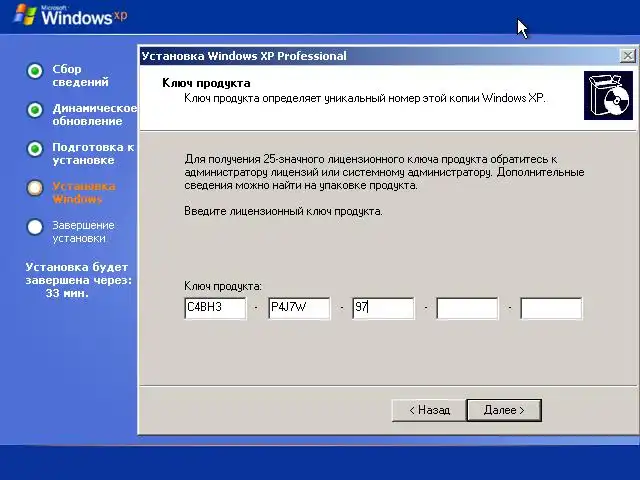Screen dimensions: 640x480
Task: Click the empty fifth product key field
Action: tap(551, 308)
